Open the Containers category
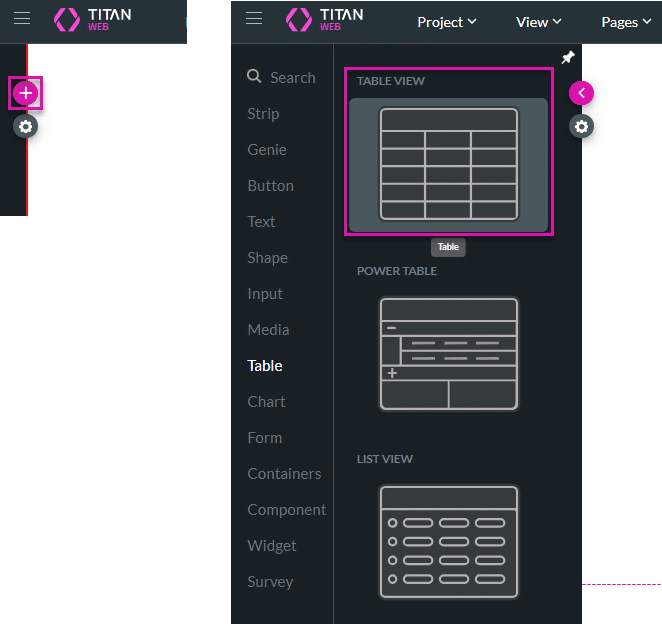This screenshot has width=662, height=624. pyautogui.click(x=284, y=474)
